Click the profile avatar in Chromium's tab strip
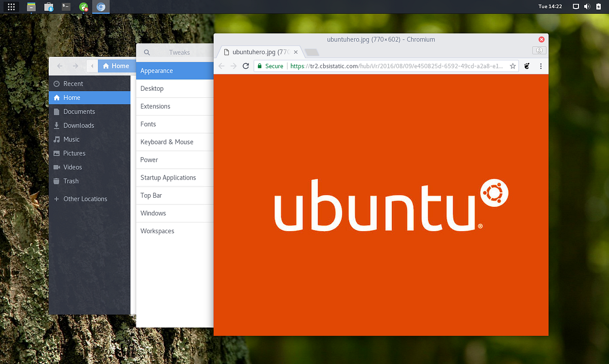This screenshot has height=364, width=609. 539,50
